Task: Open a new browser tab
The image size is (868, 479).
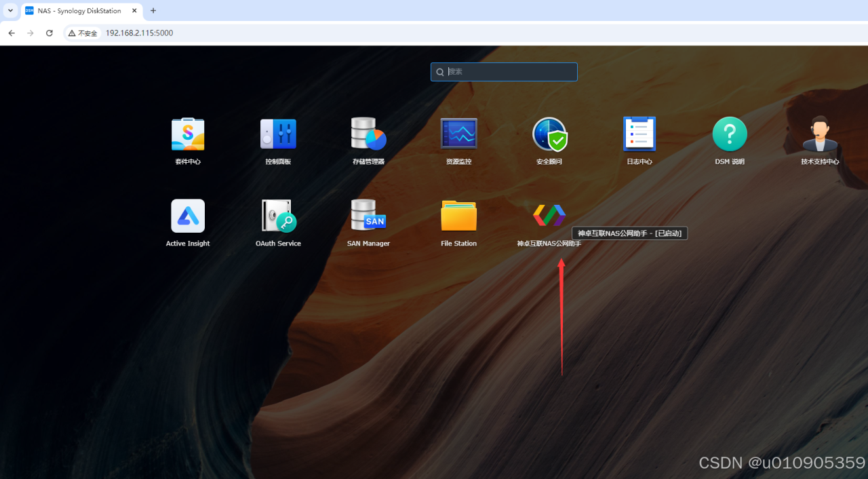Action: coord(153,11)
